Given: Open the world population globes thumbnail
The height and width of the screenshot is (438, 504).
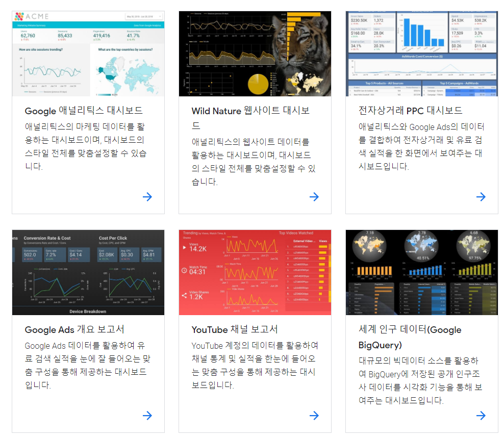Looking at the screenshot, I should coord(422,272).
